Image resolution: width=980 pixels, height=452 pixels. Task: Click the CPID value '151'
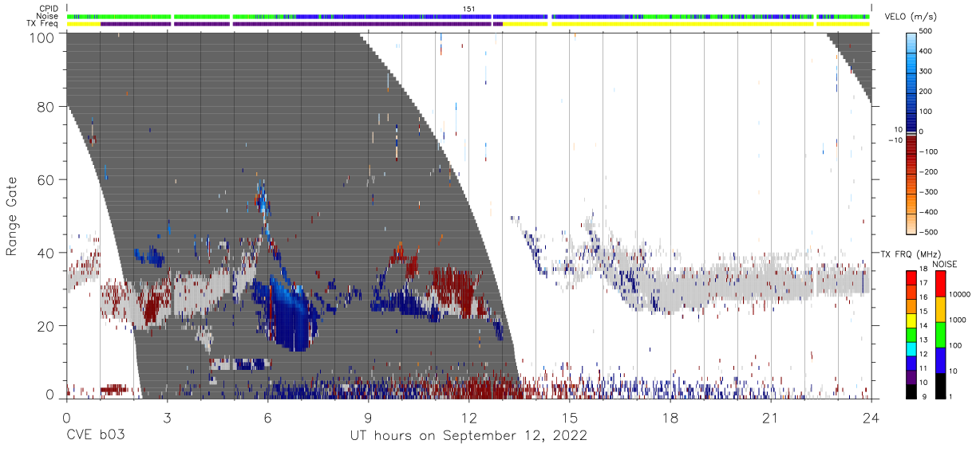(468, 9)
